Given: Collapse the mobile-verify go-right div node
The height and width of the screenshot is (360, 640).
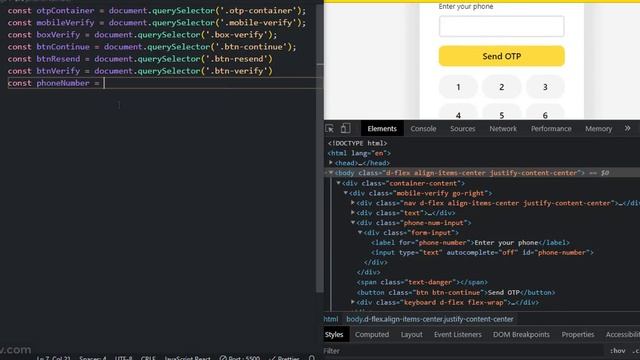Looking at the screenshot, I should [x=346, y=193].
